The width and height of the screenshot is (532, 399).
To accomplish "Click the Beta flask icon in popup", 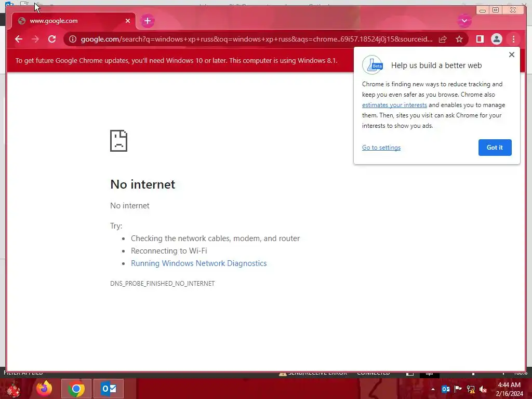I will (x=372, y=65).
